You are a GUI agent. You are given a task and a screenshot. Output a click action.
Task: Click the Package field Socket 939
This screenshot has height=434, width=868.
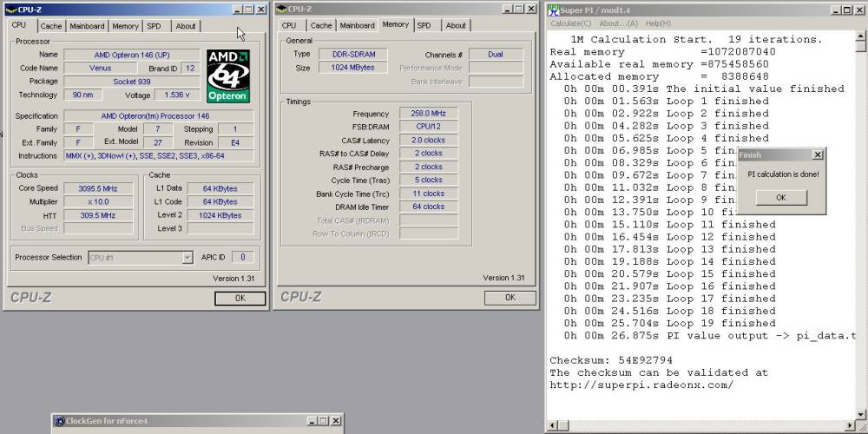pos(132,82)
